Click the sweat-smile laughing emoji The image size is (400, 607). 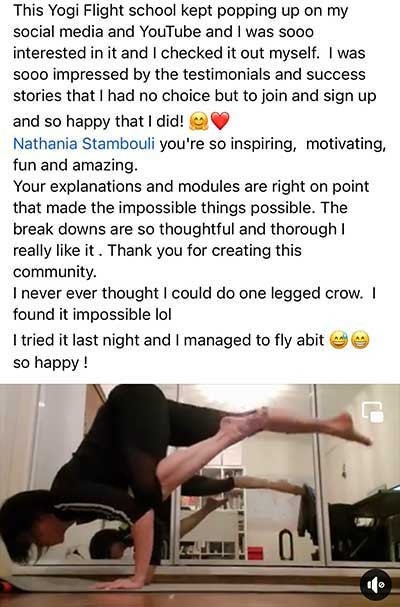click(x=338, y=341)
